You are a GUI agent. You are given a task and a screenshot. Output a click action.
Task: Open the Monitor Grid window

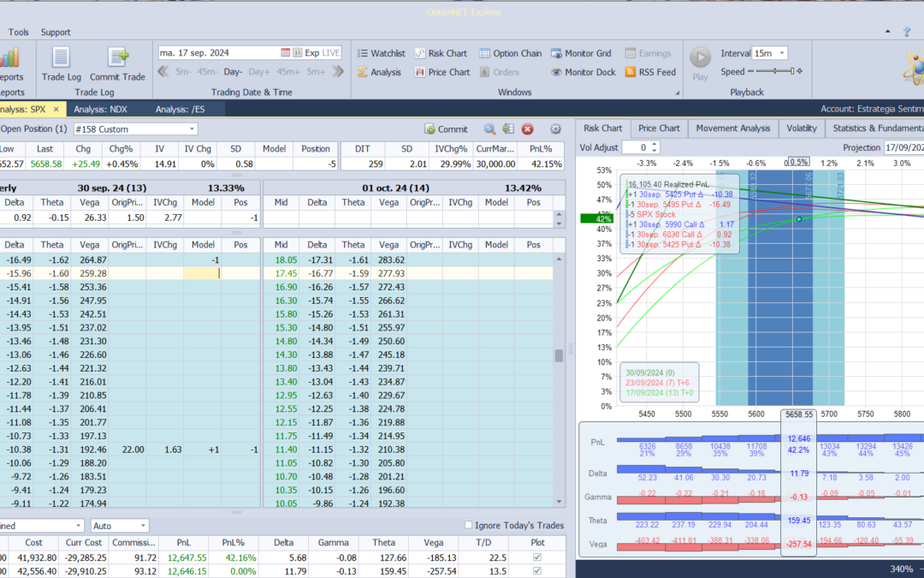(x=581, y=53)
